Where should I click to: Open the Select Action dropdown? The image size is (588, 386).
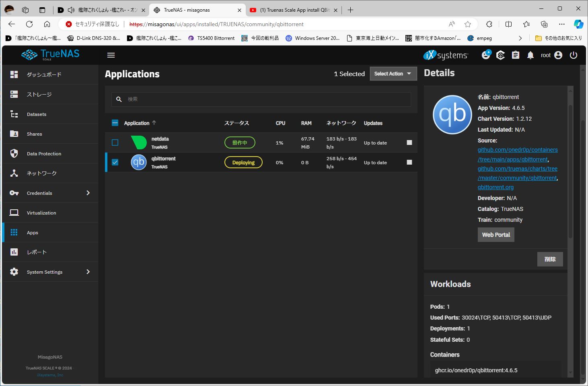click(x=393, y=74)
